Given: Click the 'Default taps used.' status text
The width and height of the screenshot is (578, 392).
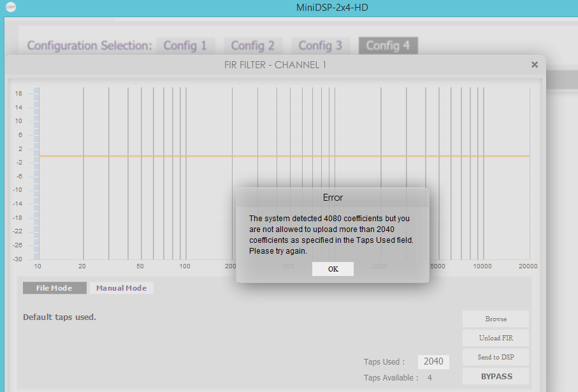Looking at the screenshot, I should pos(59,317).
